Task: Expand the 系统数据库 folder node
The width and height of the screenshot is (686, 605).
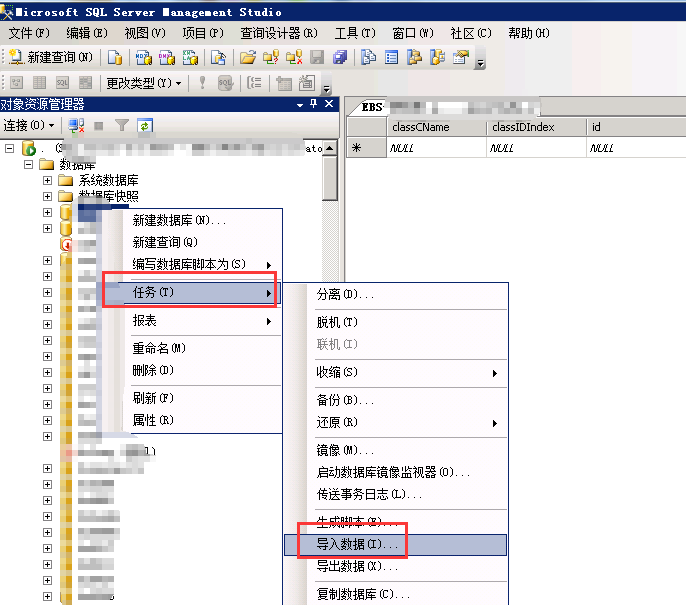Action: point(47,181)
